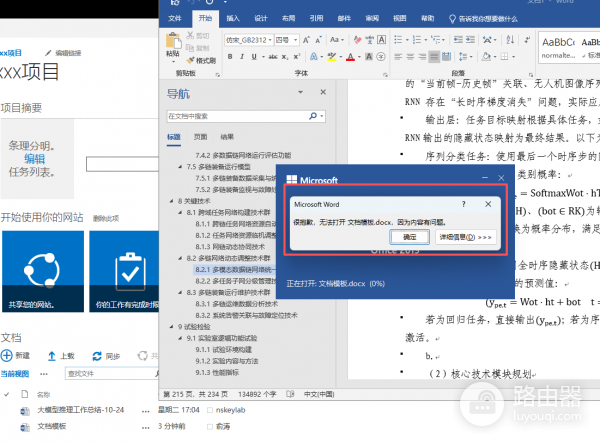The width and height of the screenshot is (600, 444).
Task: Collapse the 8 关键技术 heading
Action: coord(171,201)
